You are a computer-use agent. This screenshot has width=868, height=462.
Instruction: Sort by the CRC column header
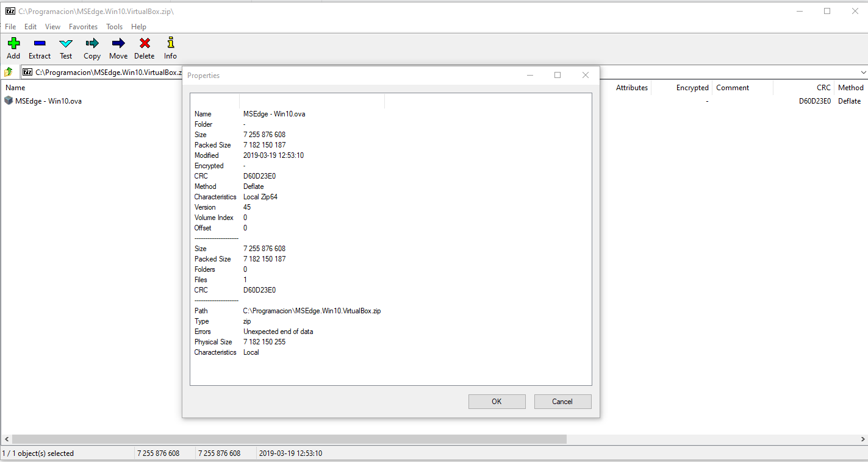coord(823,88)
